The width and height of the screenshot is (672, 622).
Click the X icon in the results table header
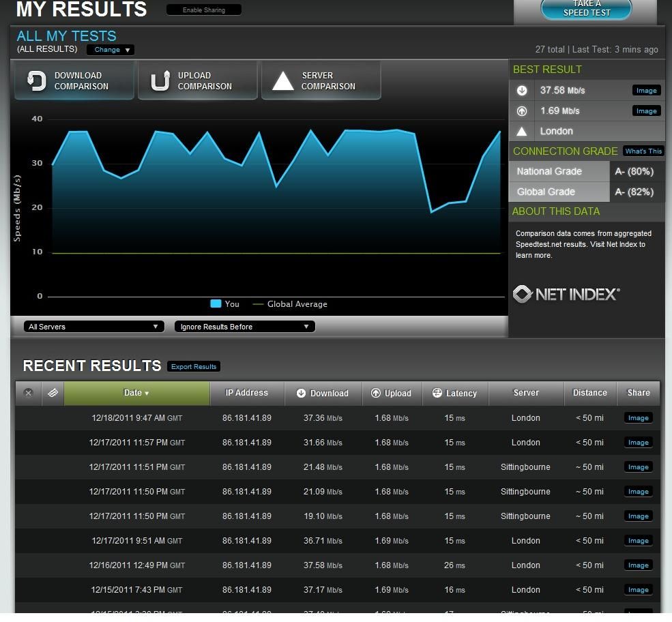[x=28, y=393]
